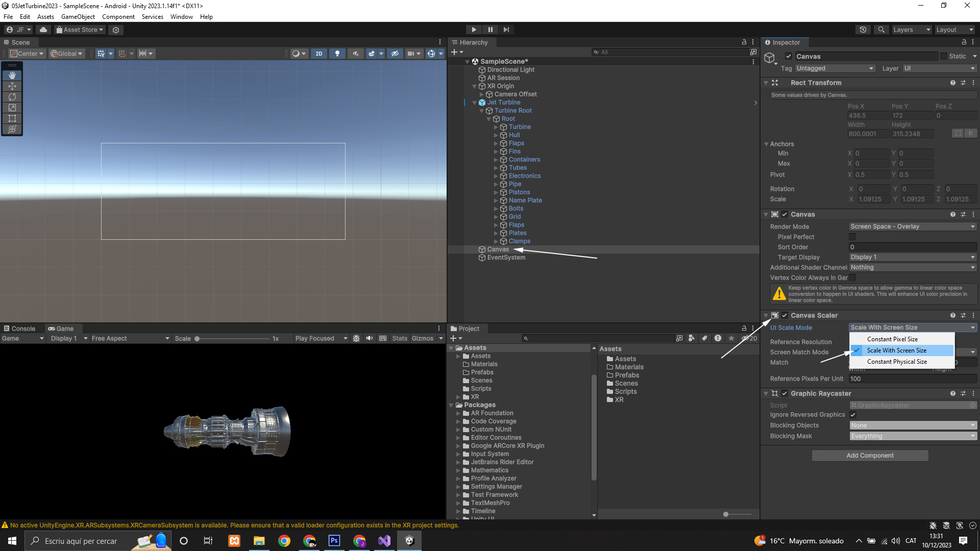Open the GameObject menu
The image size is (980, 551).
click(78, 17)
